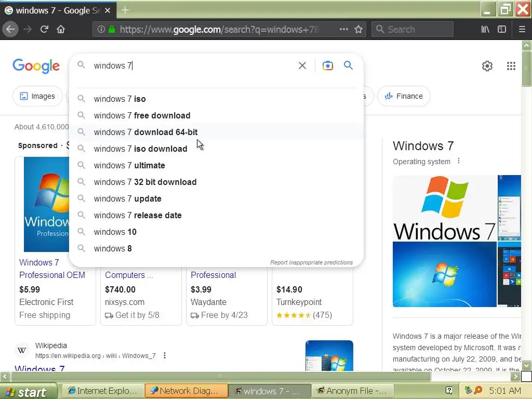
Task: Click the Waydante seller name
Action: click(x=208, y=302)
